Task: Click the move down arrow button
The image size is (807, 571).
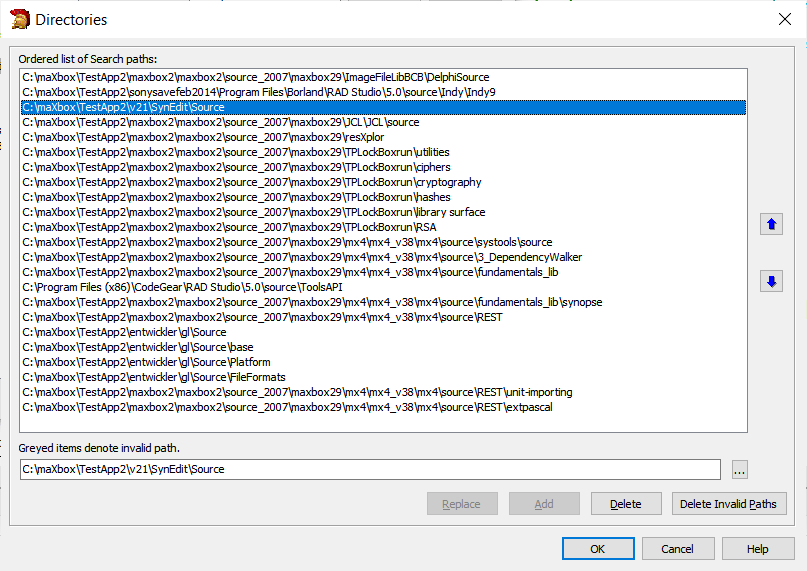Action: [771, 281]
